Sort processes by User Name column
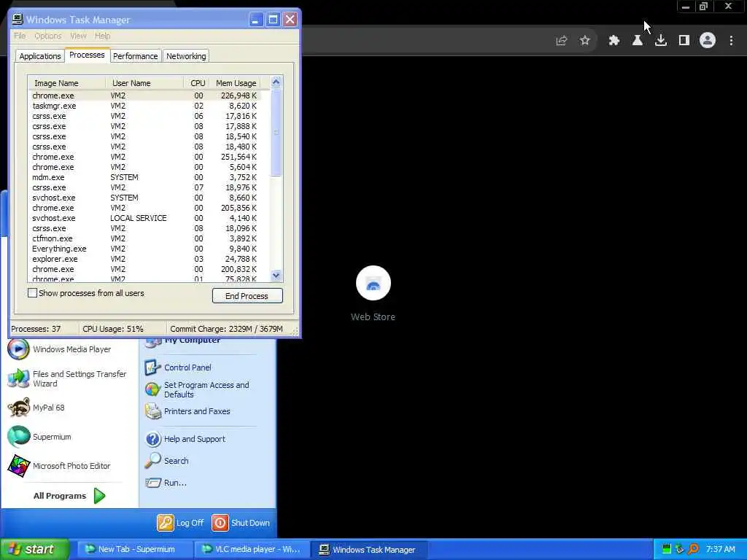 pos(144,83)
